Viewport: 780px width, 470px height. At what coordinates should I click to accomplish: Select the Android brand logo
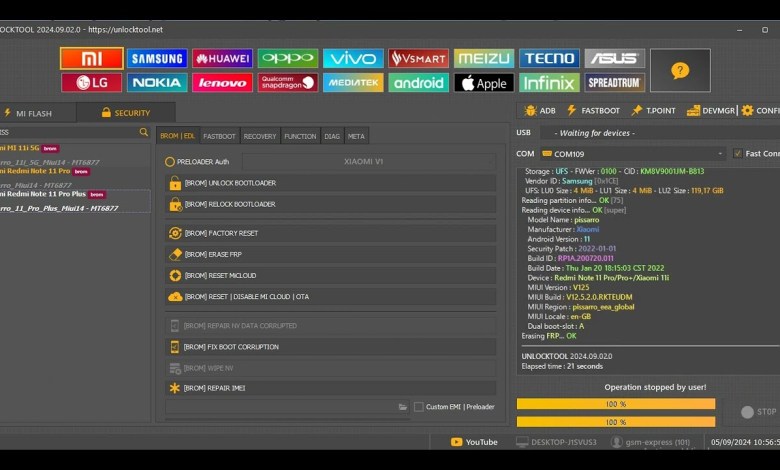(418, 83)
